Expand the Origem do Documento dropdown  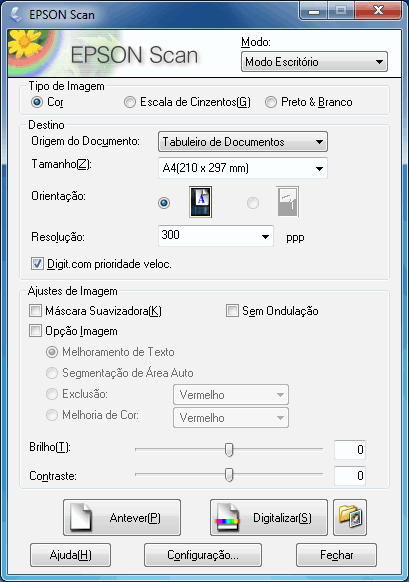[243, 142]
